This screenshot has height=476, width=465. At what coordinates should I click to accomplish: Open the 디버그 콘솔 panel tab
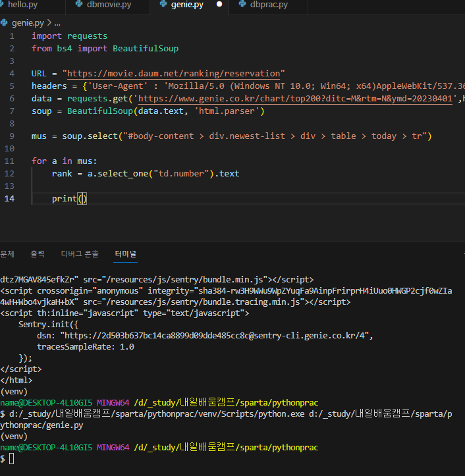pos(80,253)
